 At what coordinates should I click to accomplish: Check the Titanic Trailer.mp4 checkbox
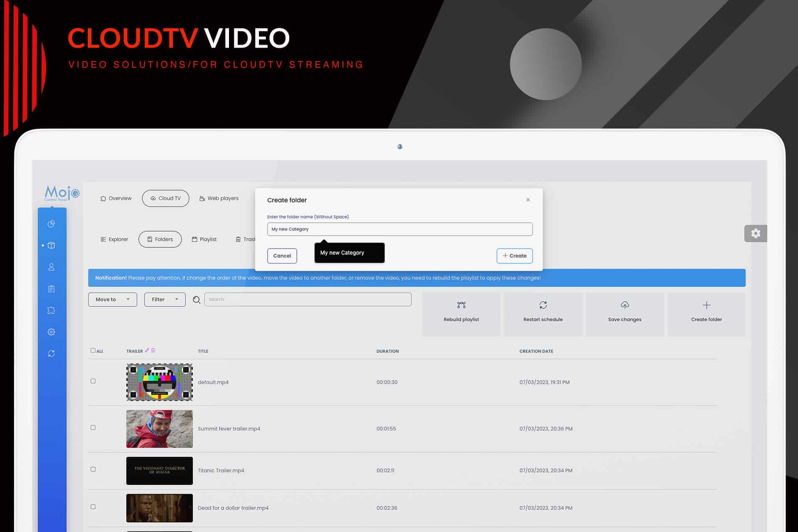pyautogui.click(x=93, y=469)
